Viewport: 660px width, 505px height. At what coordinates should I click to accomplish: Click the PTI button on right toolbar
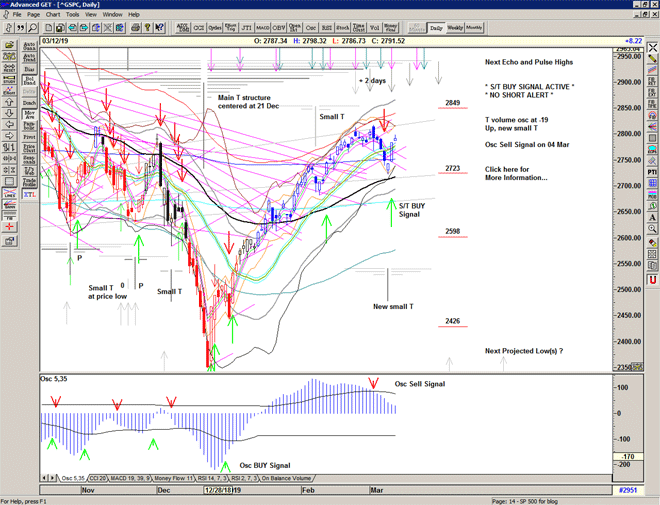pos(651,171)
